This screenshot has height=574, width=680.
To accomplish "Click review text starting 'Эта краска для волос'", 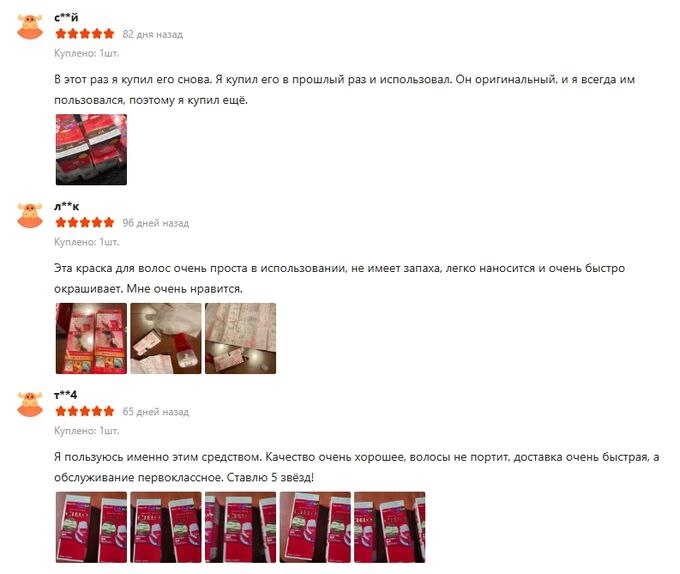I will [x=339, y=278].
